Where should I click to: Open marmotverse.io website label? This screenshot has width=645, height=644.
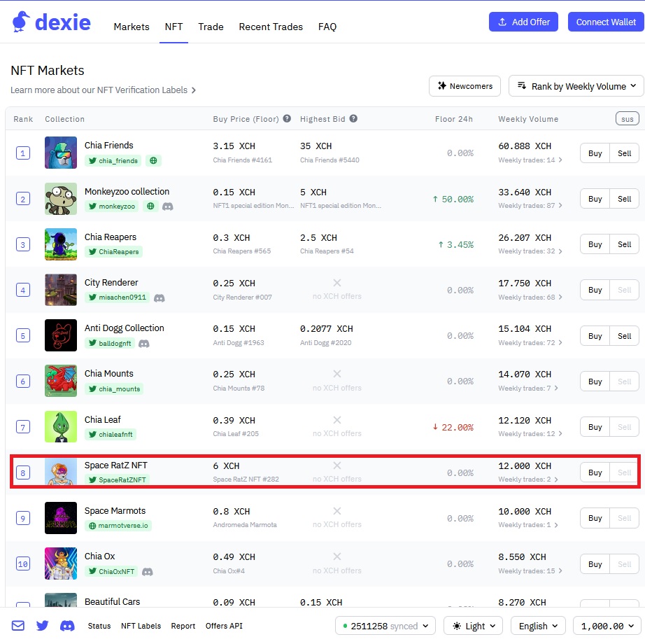[x=118, y=526]
